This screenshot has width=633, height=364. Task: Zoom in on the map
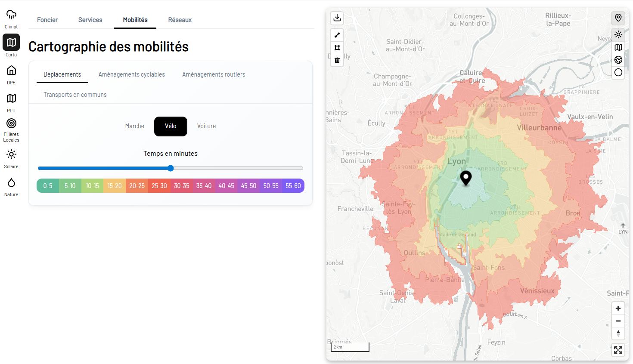(x=618, y=308)
